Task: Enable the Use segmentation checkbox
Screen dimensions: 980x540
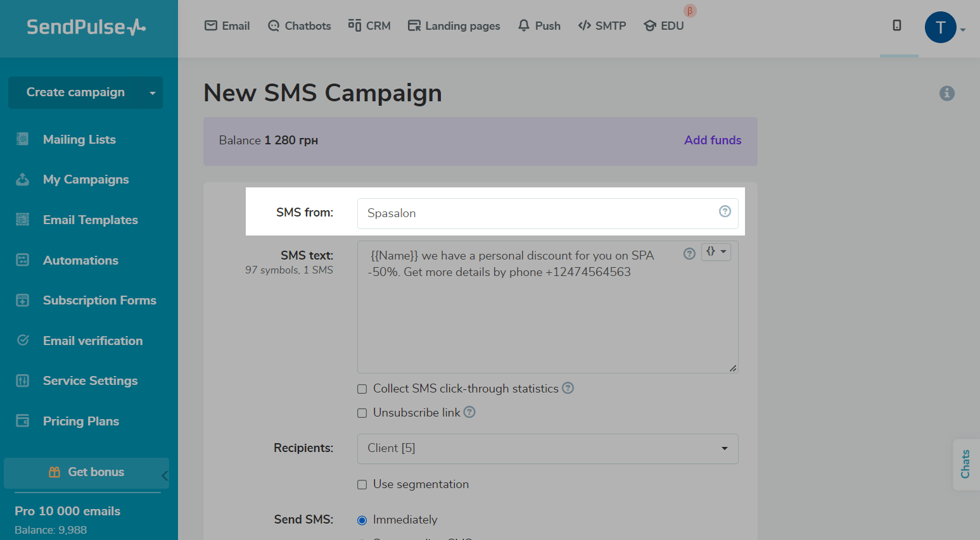Action: [362, 485]
